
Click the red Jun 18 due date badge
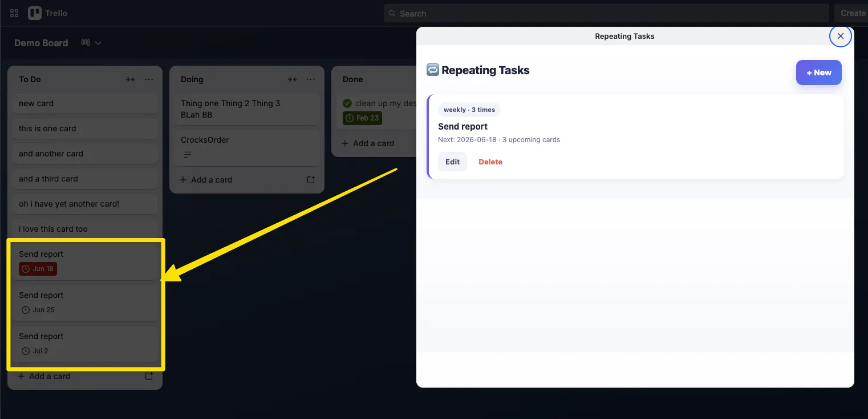38,269
